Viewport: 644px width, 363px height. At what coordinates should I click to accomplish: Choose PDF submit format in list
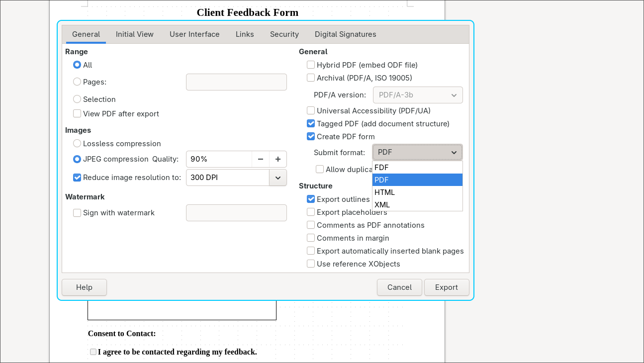(417, 180)
